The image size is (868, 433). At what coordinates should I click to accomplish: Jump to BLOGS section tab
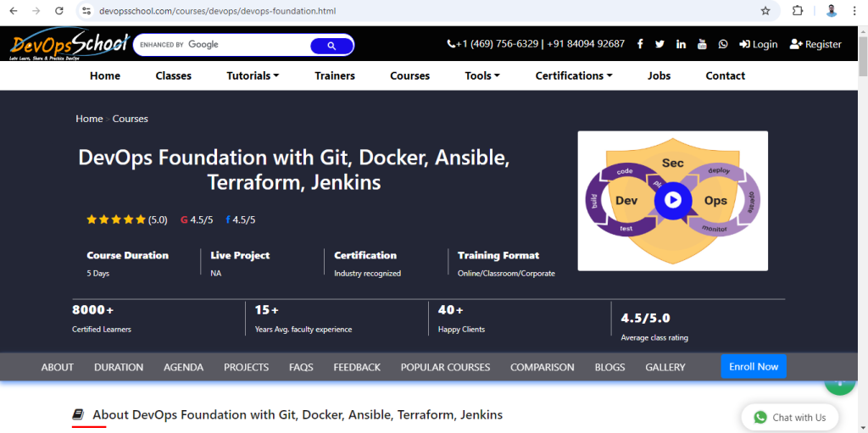point(610,367)
